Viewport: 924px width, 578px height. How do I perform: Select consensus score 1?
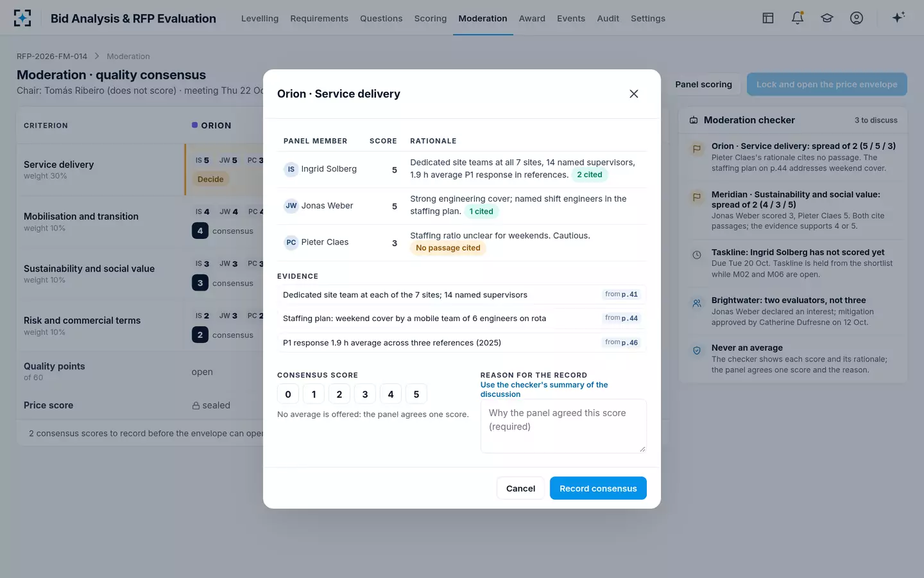coord(314,394)
